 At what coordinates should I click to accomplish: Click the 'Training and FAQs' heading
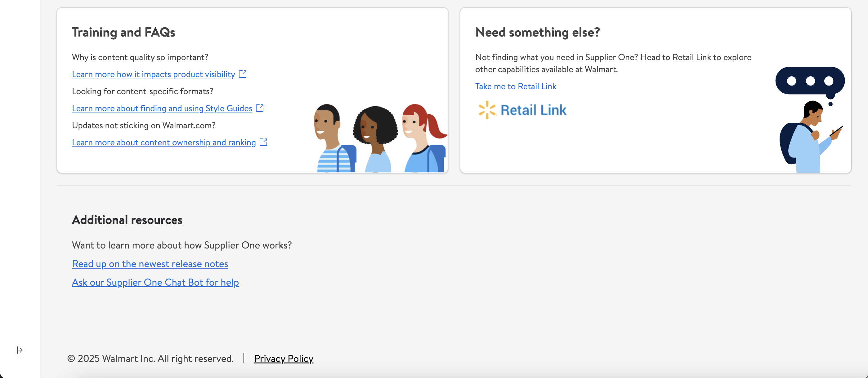[124, 32]
